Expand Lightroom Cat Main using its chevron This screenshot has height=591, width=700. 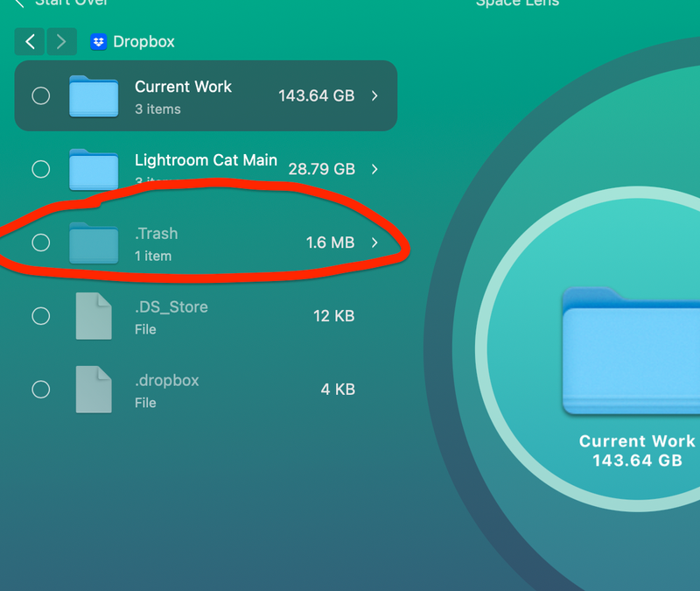click(x=374, y=169)
